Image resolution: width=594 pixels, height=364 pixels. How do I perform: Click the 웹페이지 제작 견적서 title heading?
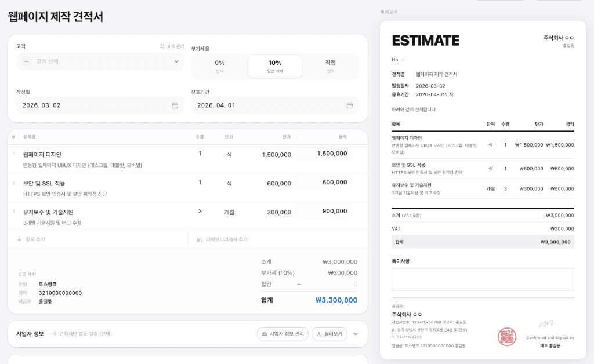point(56,17)
